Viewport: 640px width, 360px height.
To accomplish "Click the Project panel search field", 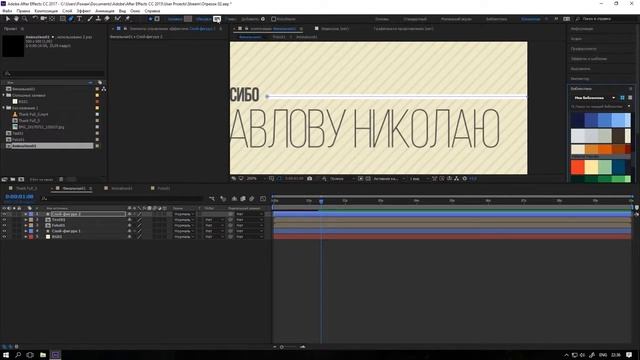I will tap(53, 73).
